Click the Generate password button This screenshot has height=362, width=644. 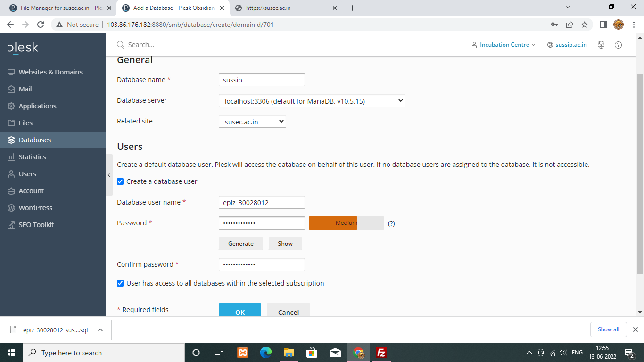[x=241, y=244]
